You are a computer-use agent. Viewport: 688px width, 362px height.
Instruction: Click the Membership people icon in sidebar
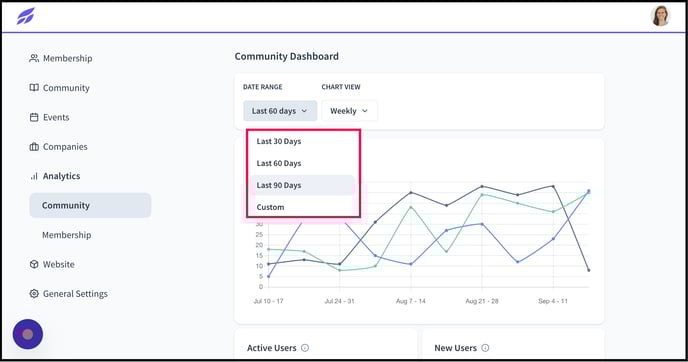click(34, 58)
